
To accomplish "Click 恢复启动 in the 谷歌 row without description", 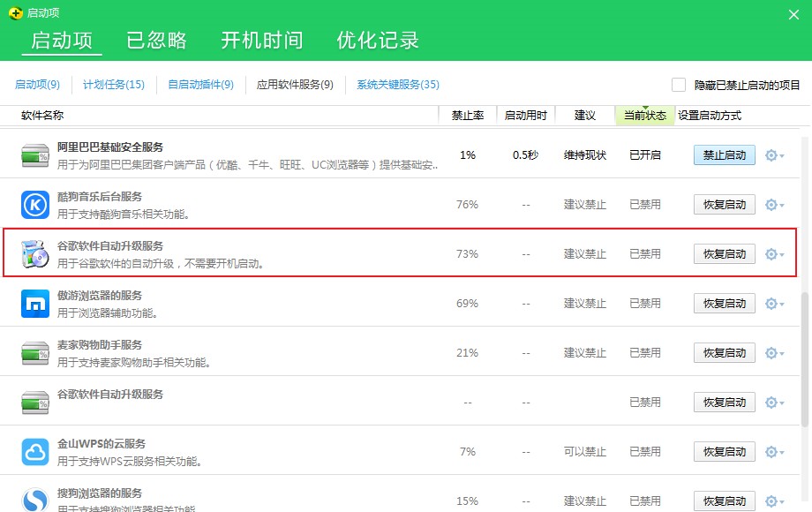I will point(725,403).
